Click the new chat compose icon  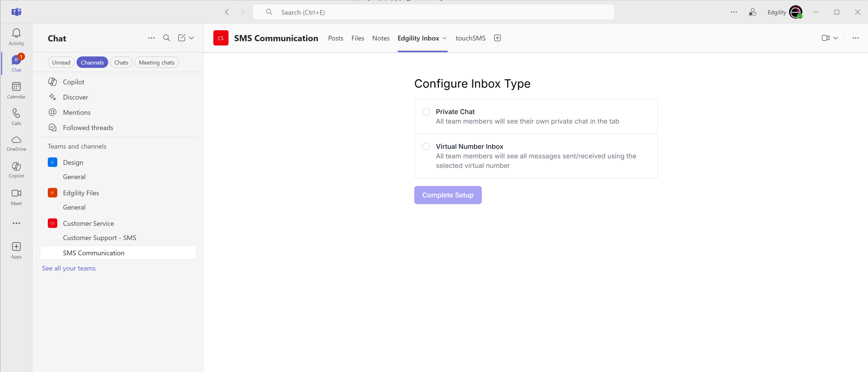coord(182,38)
